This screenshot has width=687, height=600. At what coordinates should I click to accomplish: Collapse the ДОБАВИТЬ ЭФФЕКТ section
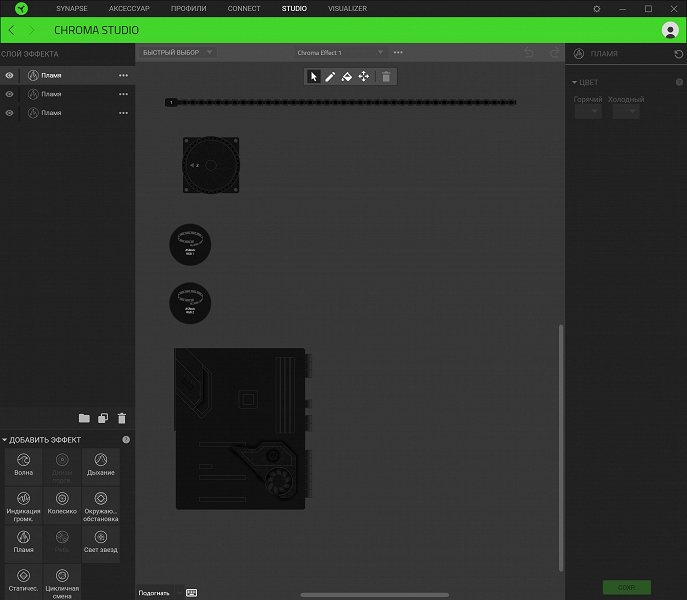5,440
